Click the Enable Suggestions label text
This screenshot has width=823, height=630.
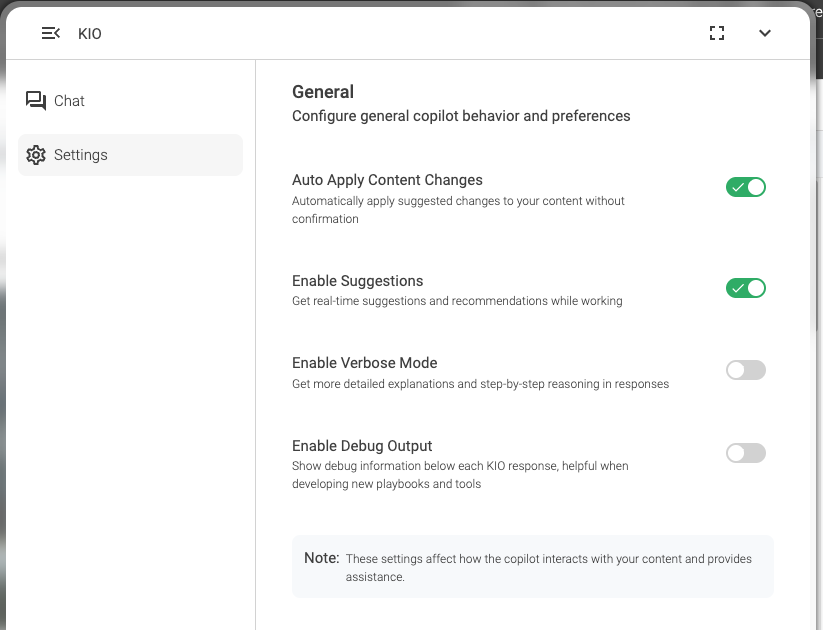click(357, 281)
